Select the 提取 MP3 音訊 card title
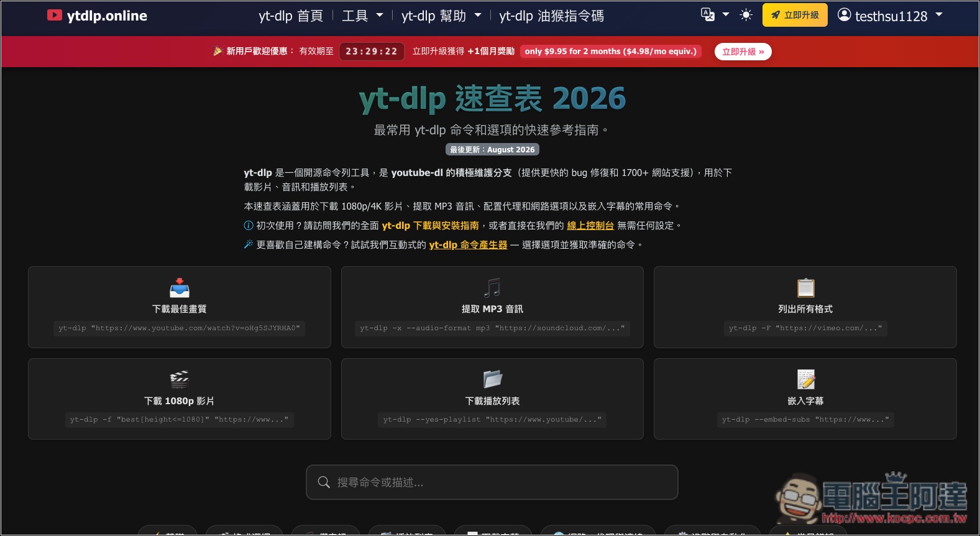Image resolution: width=980 pixels, height=536 pixels. [492, 309]
